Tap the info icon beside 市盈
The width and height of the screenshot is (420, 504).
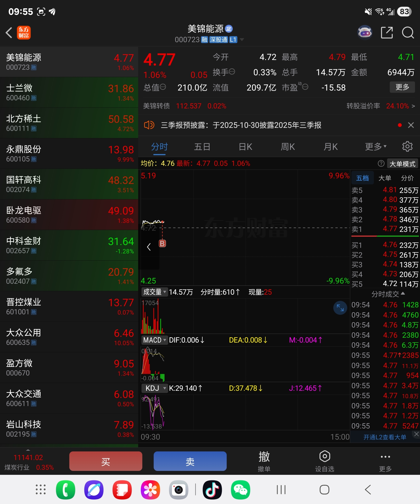pyautogui.click(x=305, y=87)
